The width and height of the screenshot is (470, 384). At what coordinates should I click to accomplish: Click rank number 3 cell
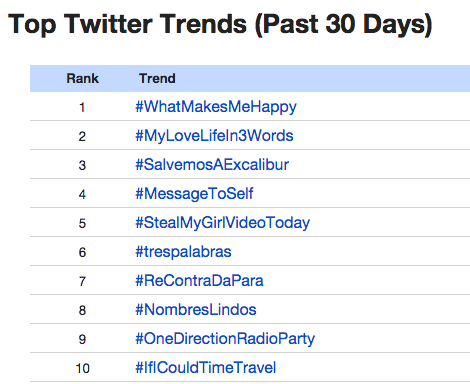coord(82,165)
